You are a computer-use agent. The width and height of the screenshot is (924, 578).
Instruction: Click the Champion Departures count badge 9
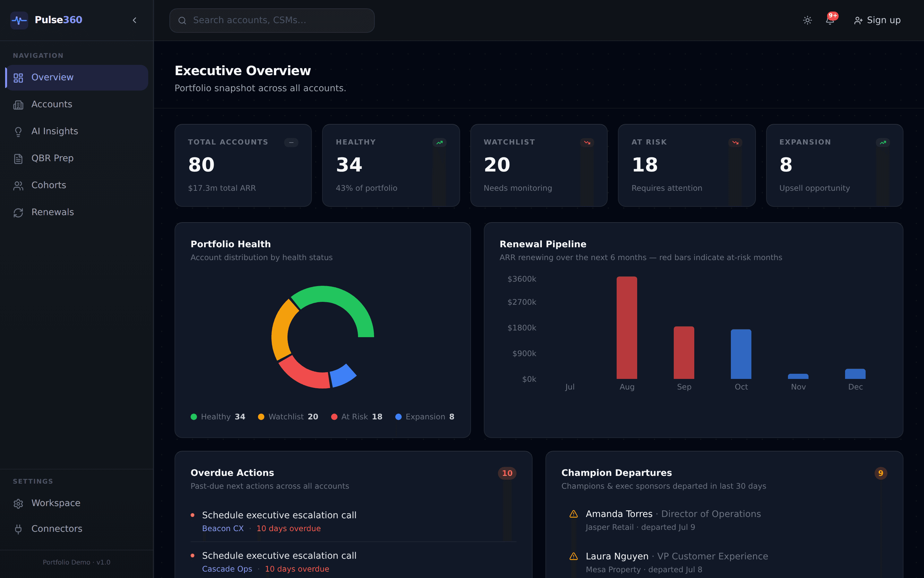coord(881,473)
